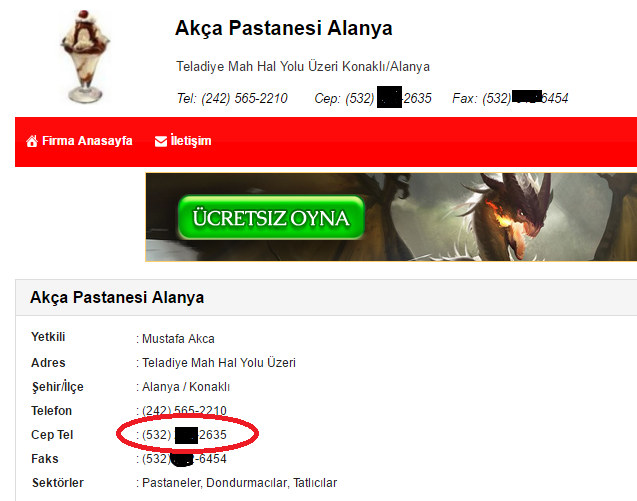Click the envelope icon beside İletişim
This screenshot has width=637, height=501.
[161, 141]
